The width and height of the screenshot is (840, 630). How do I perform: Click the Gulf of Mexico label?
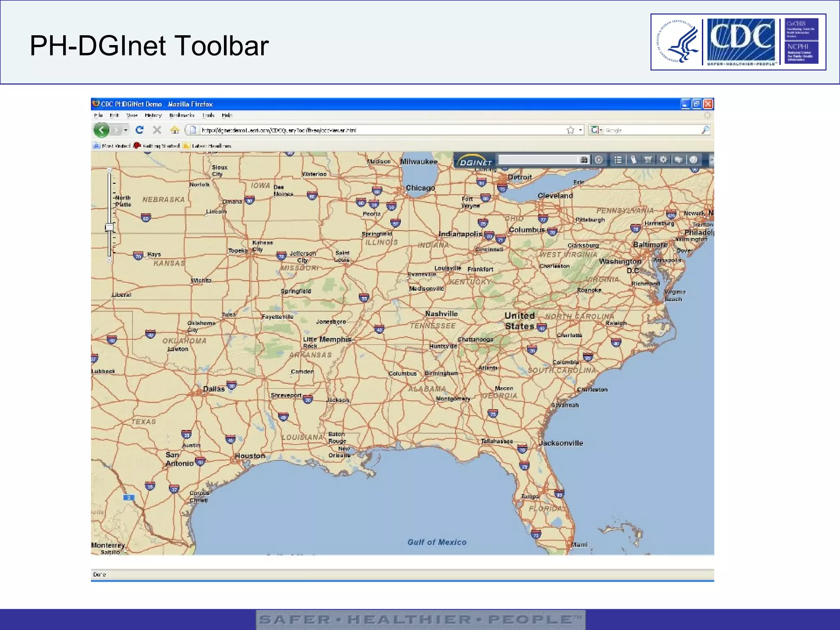(437, 542)
